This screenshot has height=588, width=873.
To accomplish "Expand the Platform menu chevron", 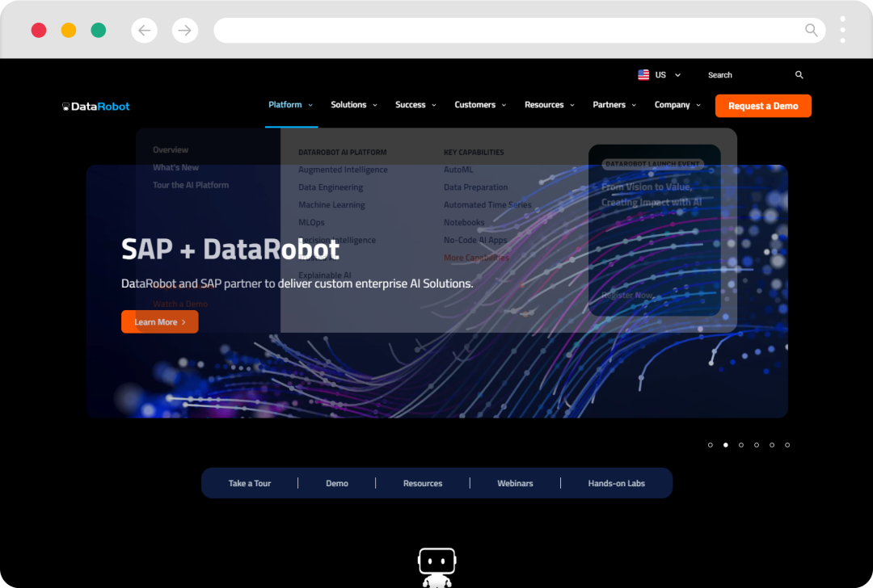I will [310, 105].
